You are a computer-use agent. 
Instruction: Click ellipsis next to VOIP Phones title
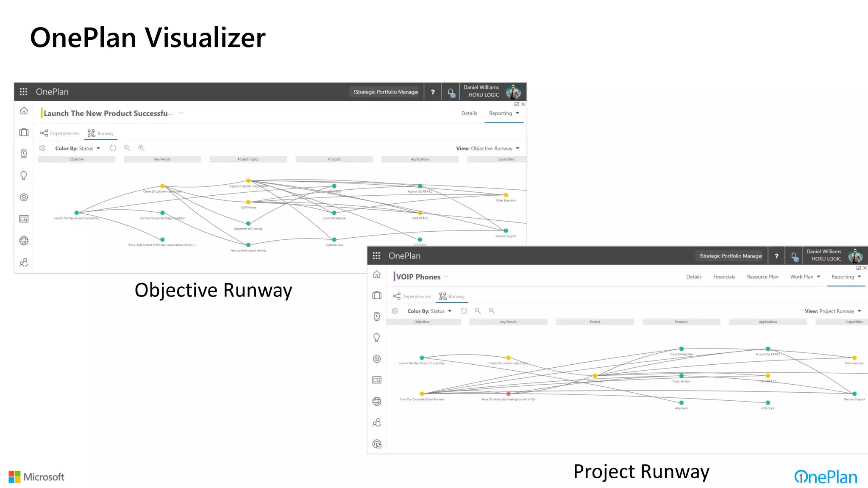[x=445, y=276]
